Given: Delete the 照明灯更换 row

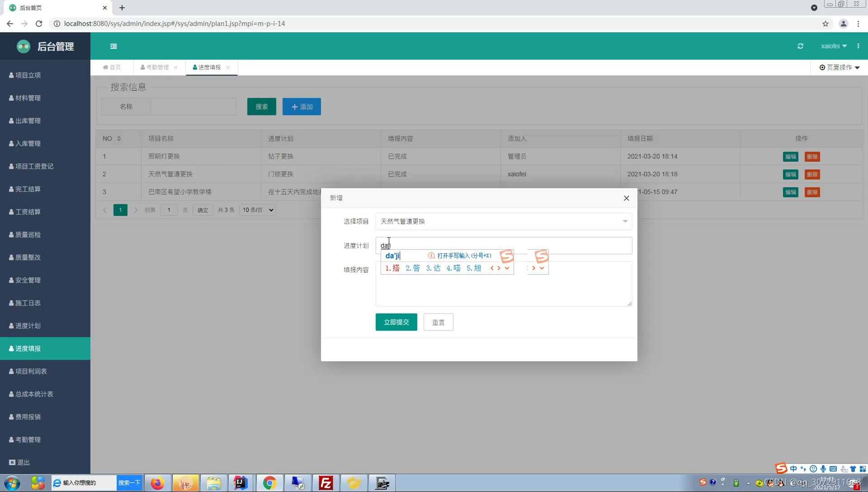Looking at the screenshot, I should pyautogui.click(x=812, y=156).
